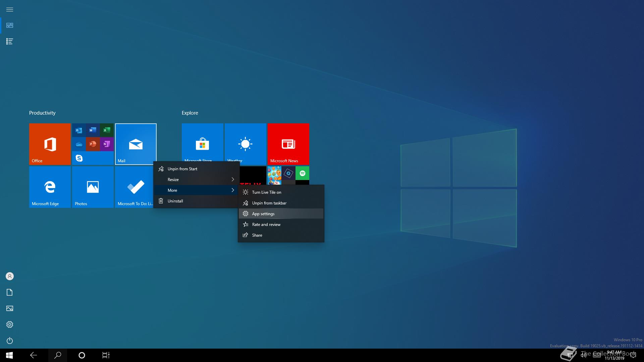This screenshot has width=644, height=362.
Task: Open the Microsoft News tile
Action: tap(288, 144)
